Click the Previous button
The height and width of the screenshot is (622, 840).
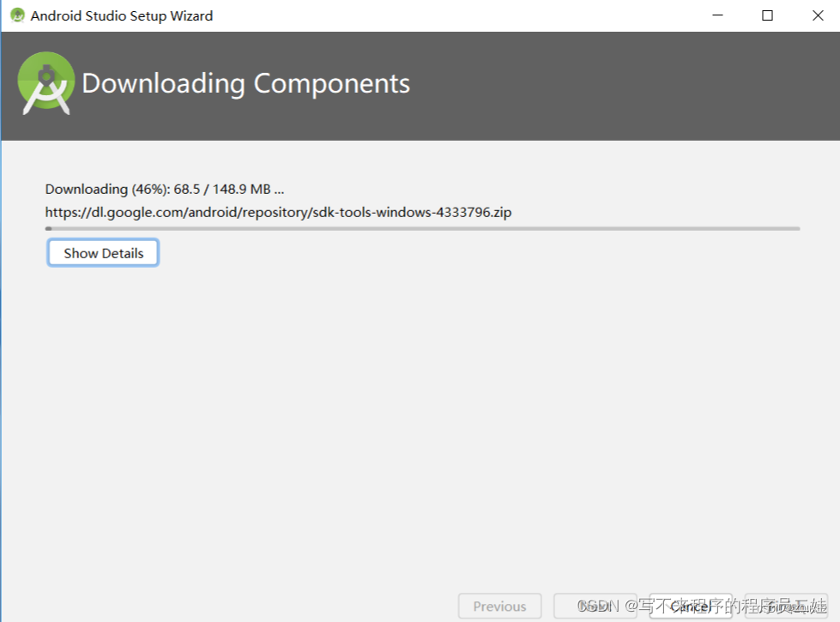pyautogui.click(x=499, y=606)
